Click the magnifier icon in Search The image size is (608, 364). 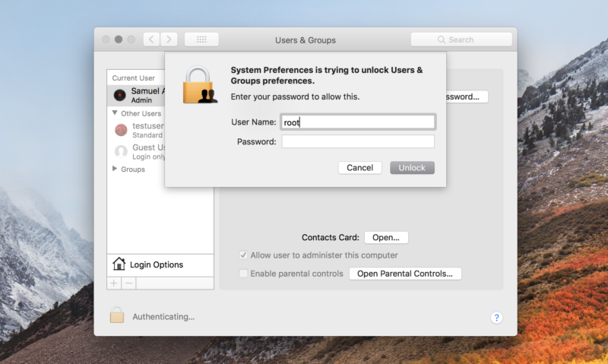441,40
